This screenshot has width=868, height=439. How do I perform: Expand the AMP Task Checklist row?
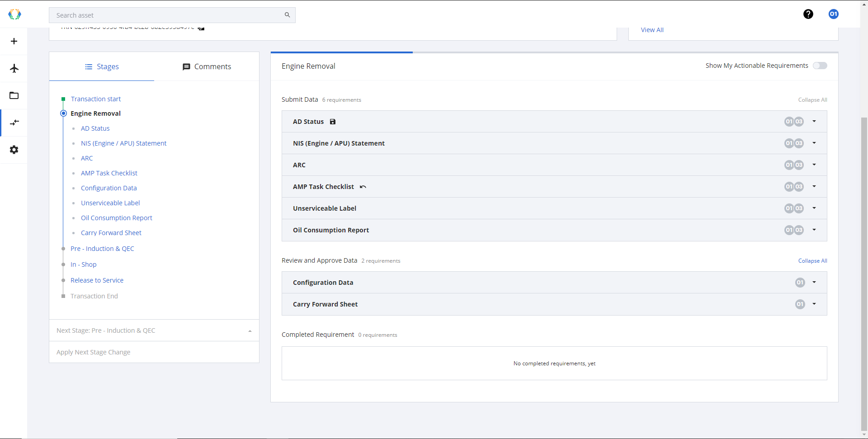[x=814, y=186]
